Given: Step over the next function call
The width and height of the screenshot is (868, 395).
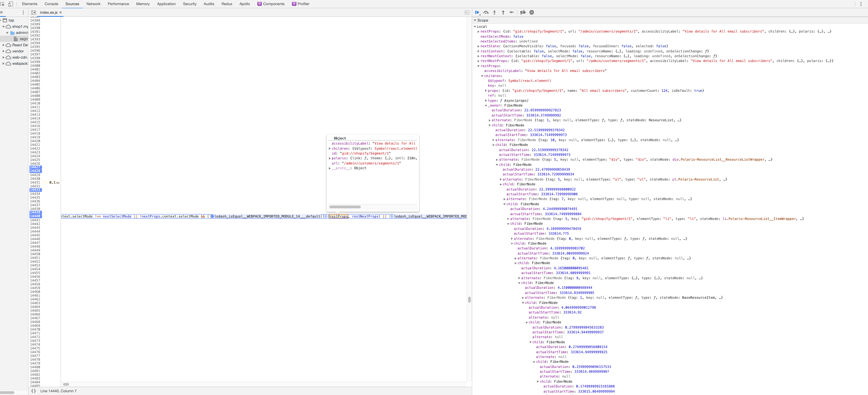Looking at the screenshot, I should (486, 12).
